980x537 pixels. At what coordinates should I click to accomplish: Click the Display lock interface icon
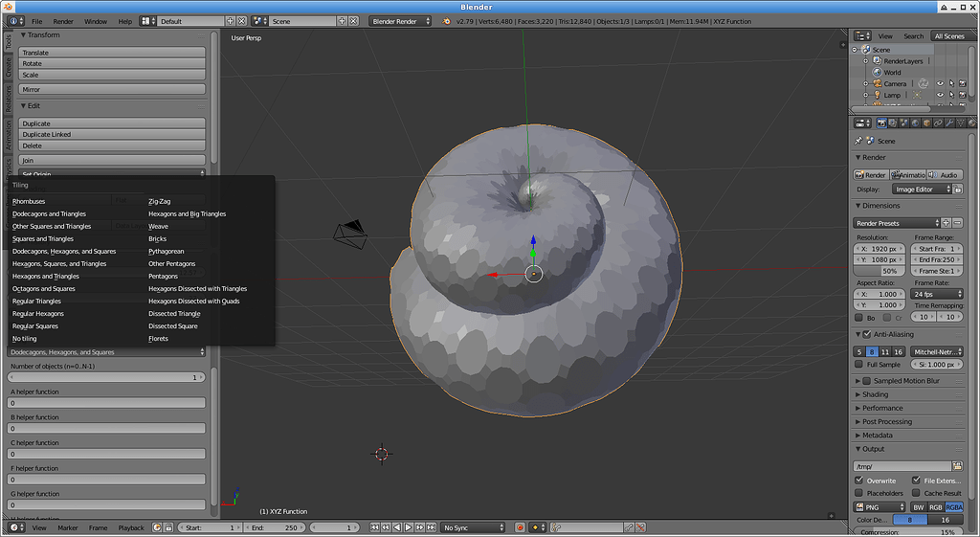tap(958, 189)
